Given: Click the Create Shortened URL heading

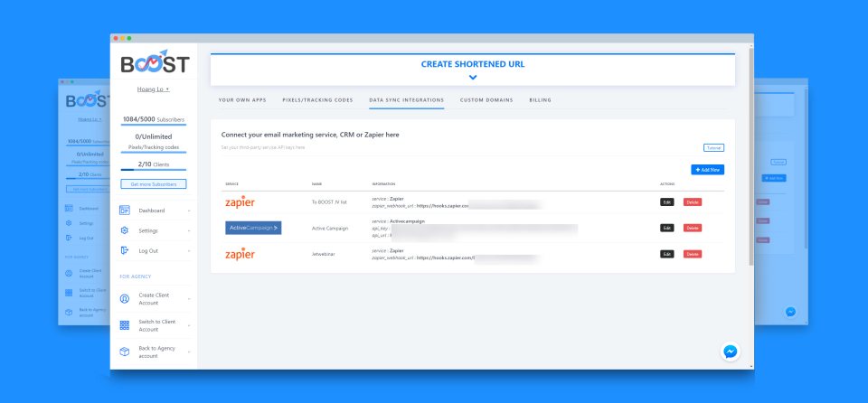Looking at the screenshot, I should pos(473,64).
